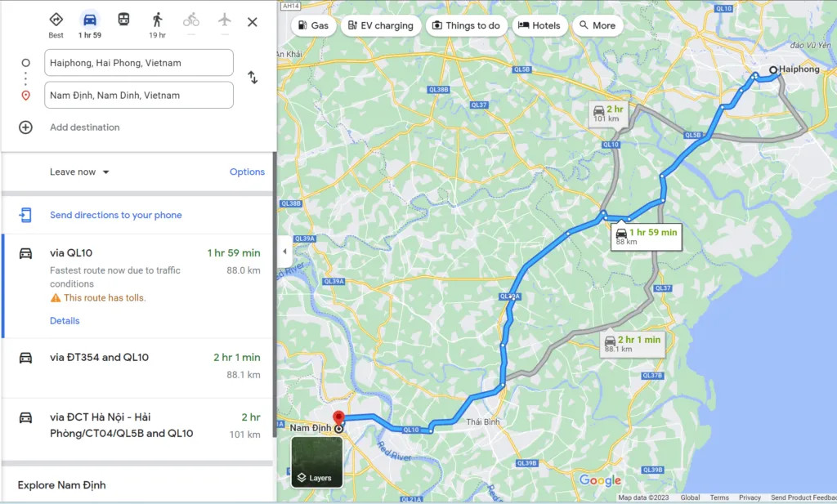
Task: Select the Best travel mode icon
Action: tap(56, 20)
